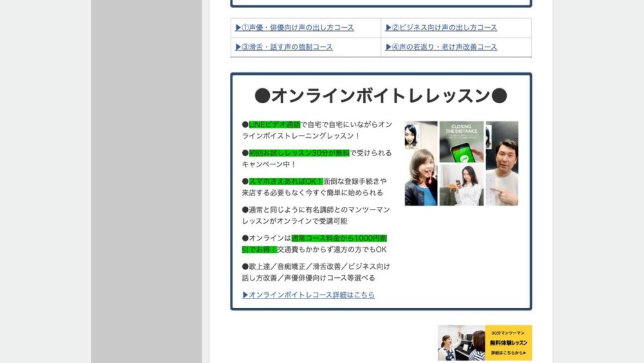Open the ②ビジネス向け声の出し方コース link

441,28
